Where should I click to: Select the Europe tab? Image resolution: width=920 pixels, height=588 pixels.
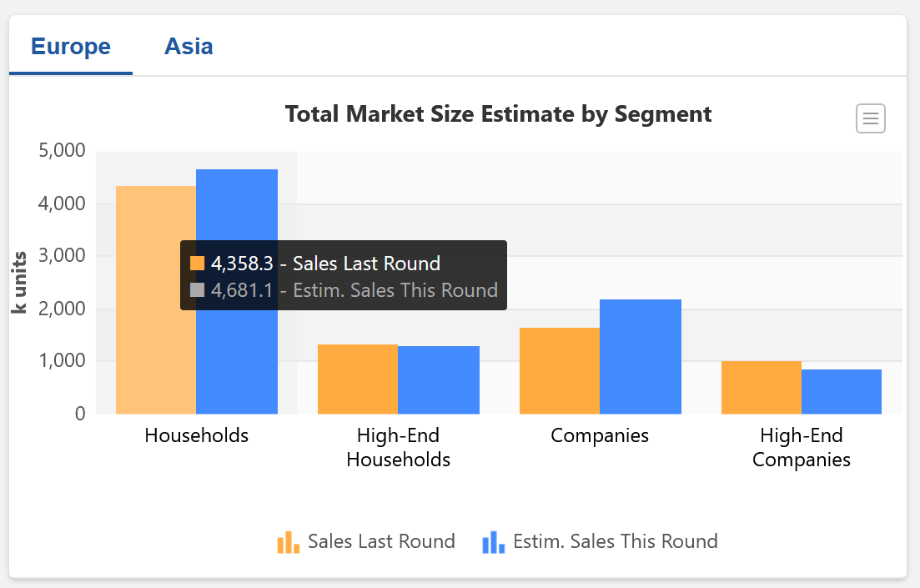[x=71, y=46]
